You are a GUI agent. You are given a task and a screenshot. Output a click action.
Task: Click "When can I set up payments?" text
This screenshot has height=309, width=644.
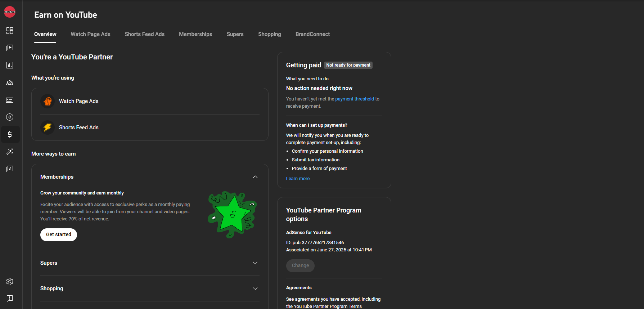pyautogui.click(x=317, y=125)
